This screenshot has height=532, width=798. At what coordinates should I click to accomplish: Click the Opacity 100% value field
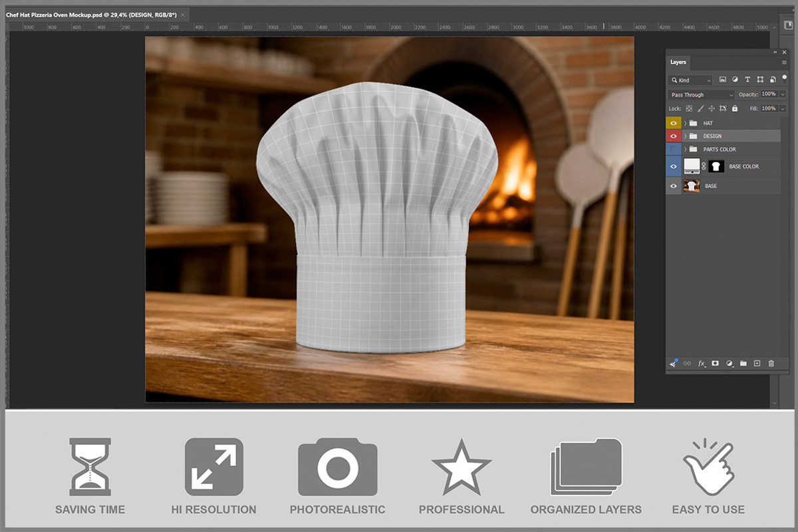pyautogui.click(x=769, y=94)
